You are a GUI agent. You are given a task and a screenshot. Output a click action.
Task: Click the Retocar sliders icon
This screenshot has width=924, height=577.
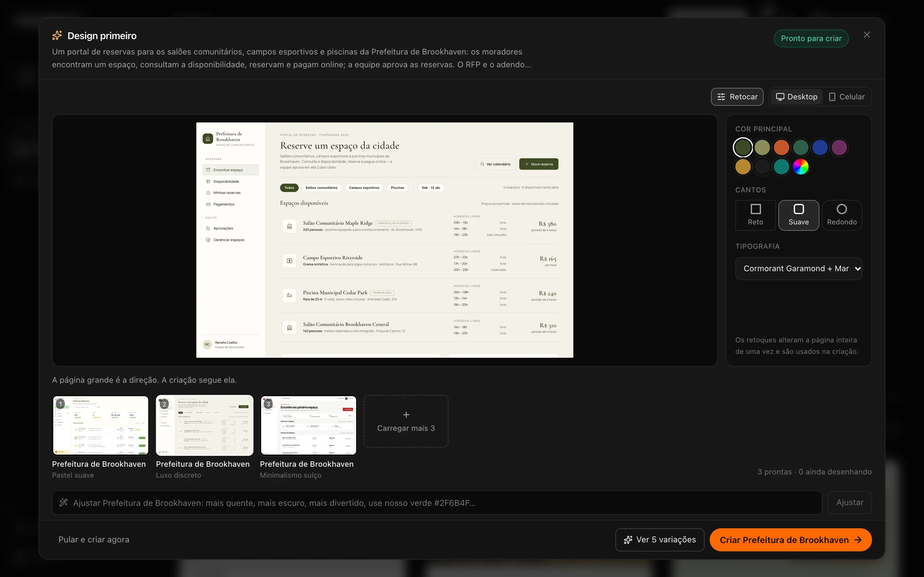click(x=721, y=97)
